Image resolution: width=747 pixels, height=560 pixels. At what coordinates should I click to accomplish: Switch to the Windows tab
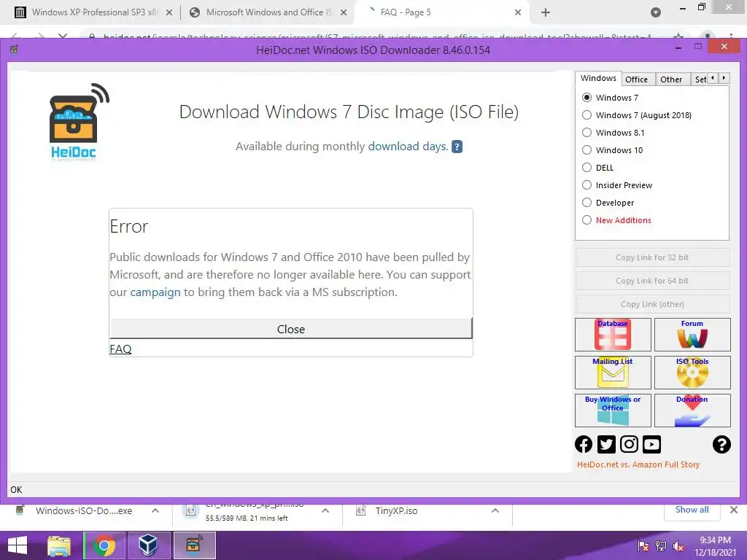[598, 78]
